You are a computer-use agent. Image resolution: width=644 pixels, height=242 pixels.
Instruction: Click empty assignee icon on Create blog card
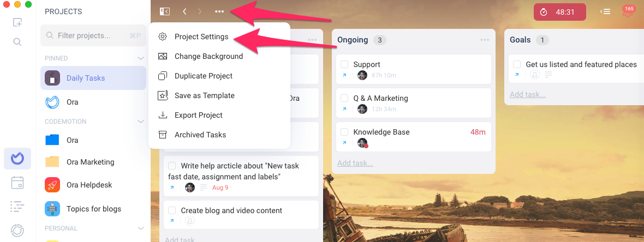coord(190,221)
